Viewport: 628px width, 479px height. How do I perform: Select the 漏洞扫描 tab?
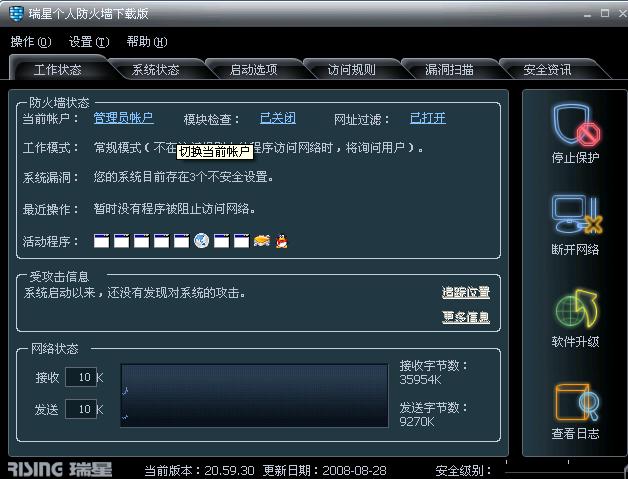449,70
